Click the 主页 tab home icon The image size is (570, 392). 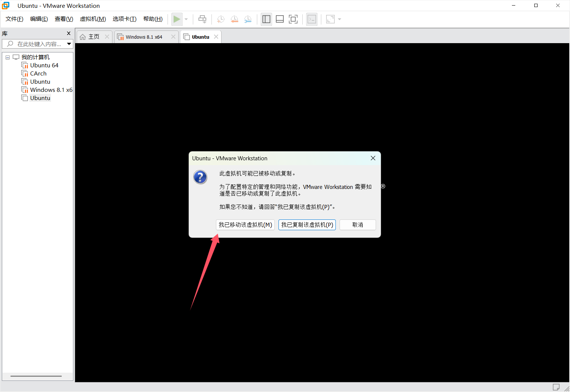pos(83,37)
